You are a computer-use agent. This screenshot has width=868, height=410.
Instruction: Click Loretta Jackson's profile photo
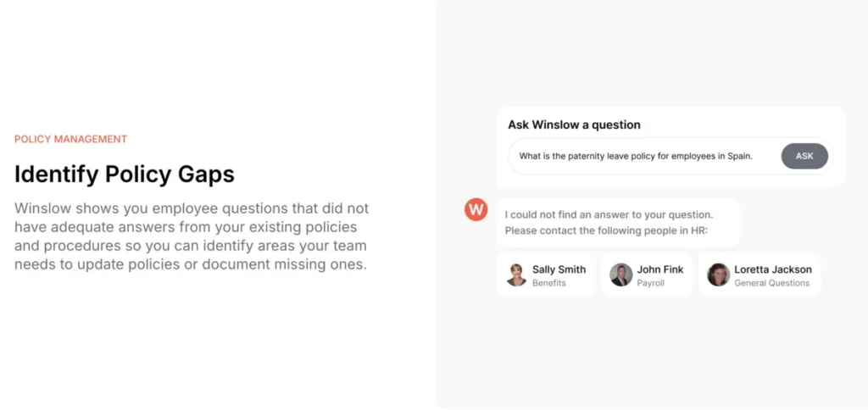coord(719,274)
